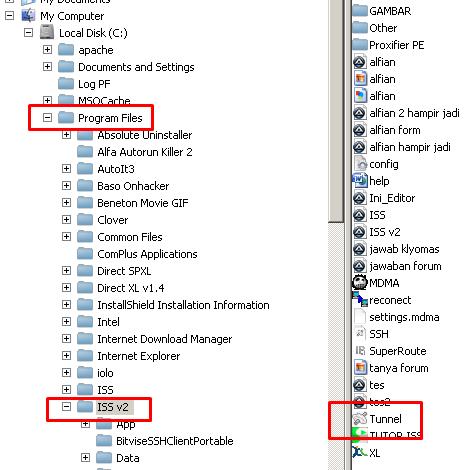The width and height of the screenshot is (474, 470).
Task: Open the SuperRoute file icon
Action: 360,351
